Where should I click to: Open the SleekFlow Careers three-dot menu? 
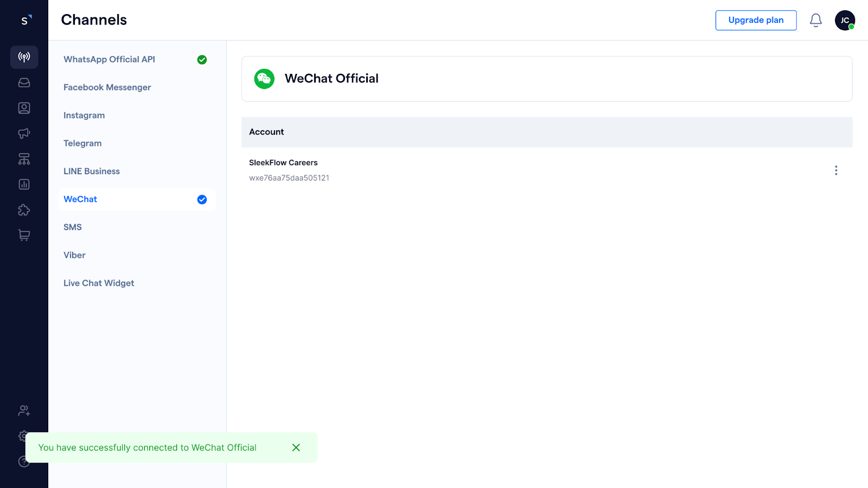coord(836,170)
